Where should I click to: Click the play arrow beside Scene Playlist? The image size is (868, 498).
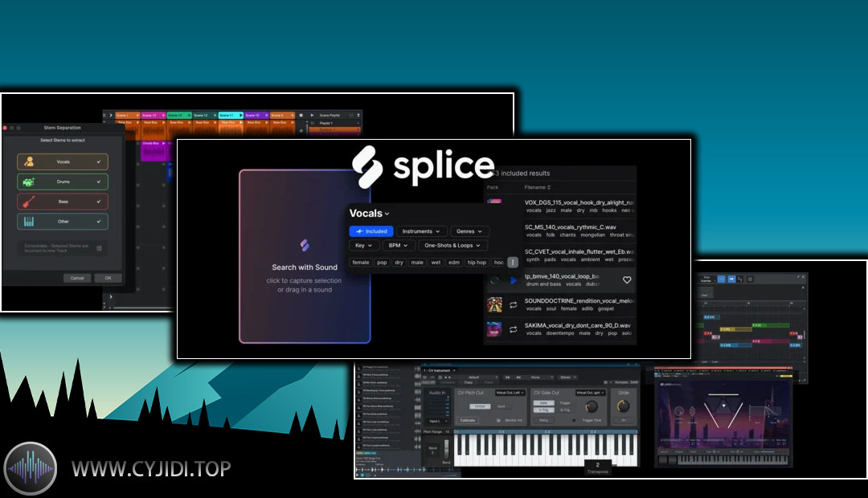(312, 115)
